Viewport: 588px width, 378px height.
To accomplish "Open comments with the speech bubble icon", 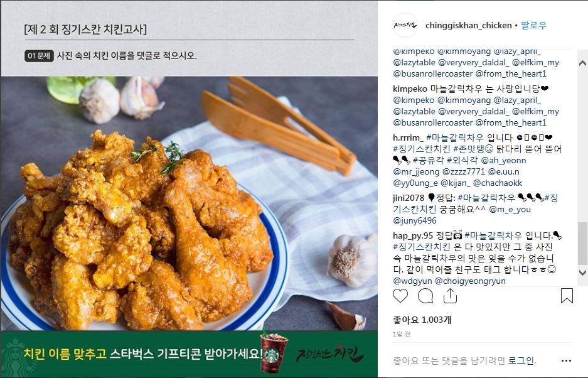I will click(x=425, y=296).
